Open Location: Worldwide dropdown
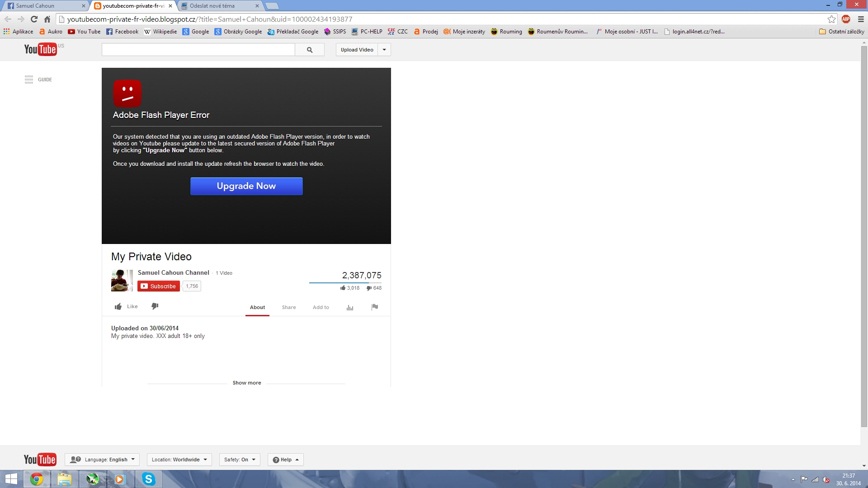868x488 pixels. click(x=179, y=460)
